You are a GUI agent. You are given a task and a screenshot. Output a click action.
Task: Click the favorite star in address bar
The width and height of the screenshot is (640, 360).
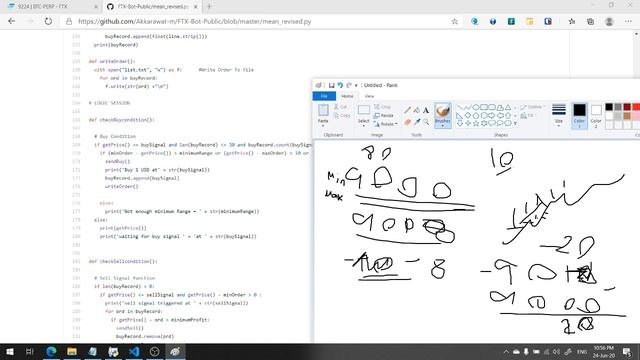click(x=455, y=22)
